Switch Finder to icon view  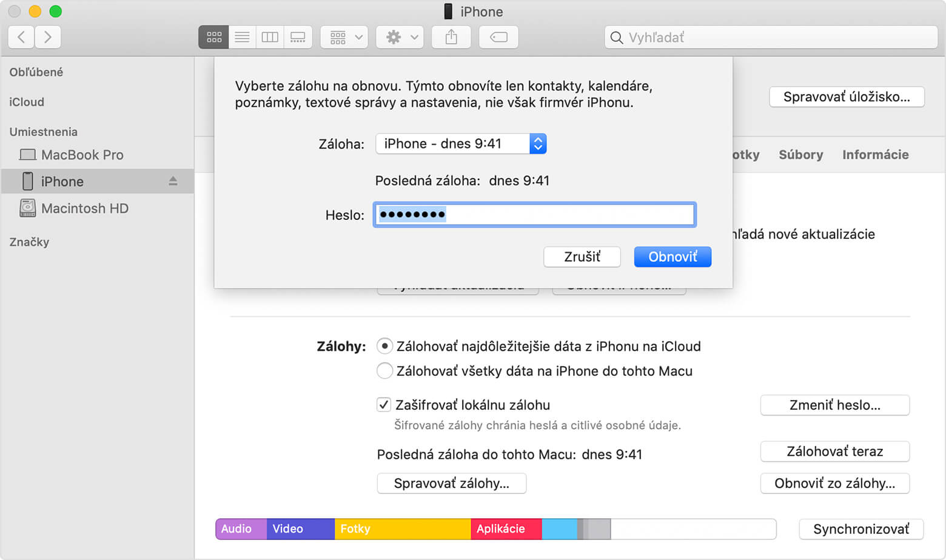(x=214, y=37)
